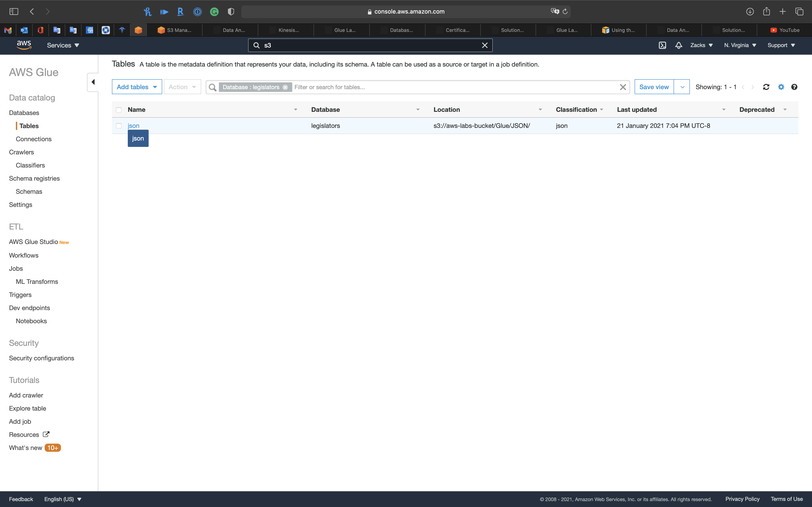Open the json table link
This screenshot has height=507, width=812.
coord(133,126)
